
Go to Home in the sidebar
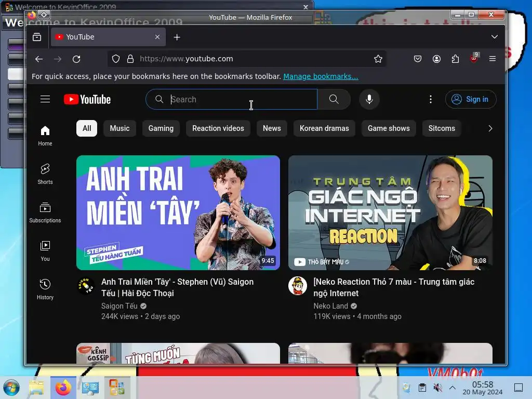[45, 136]
